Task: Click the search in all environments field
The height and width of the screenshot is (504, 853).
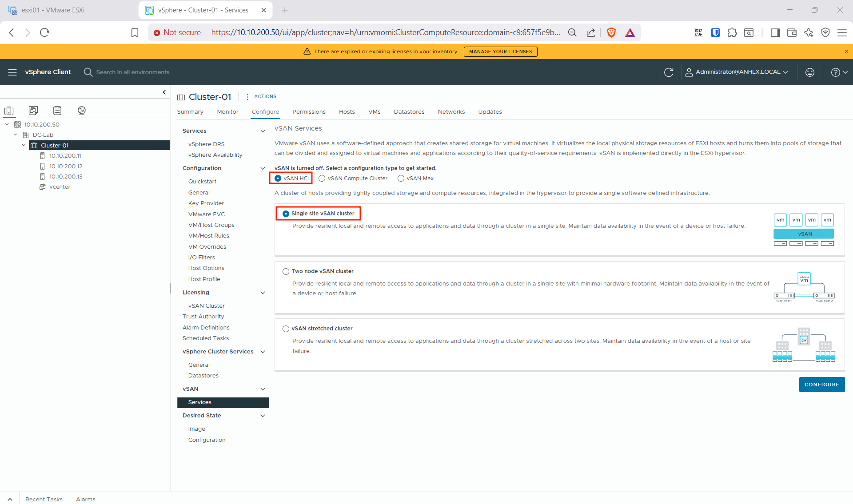Action: (132, 72)
